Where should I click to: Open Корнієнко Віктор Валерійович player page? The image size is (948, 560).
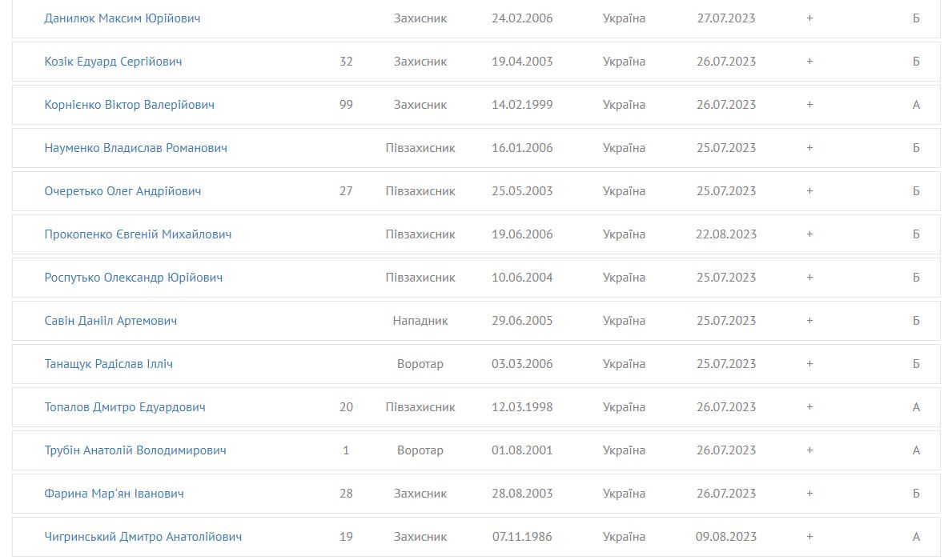pyautogui.click(x=129, y=105)
